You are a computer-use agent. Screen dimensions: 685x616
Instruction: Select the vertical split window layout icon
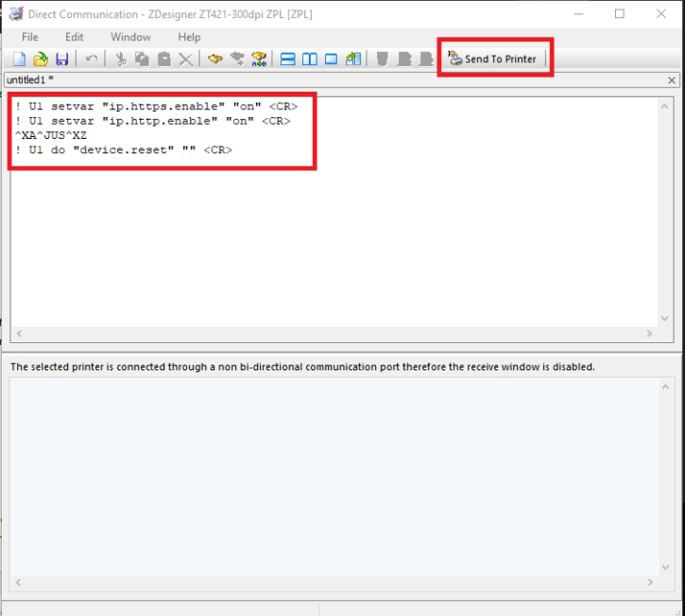(309, 59)
